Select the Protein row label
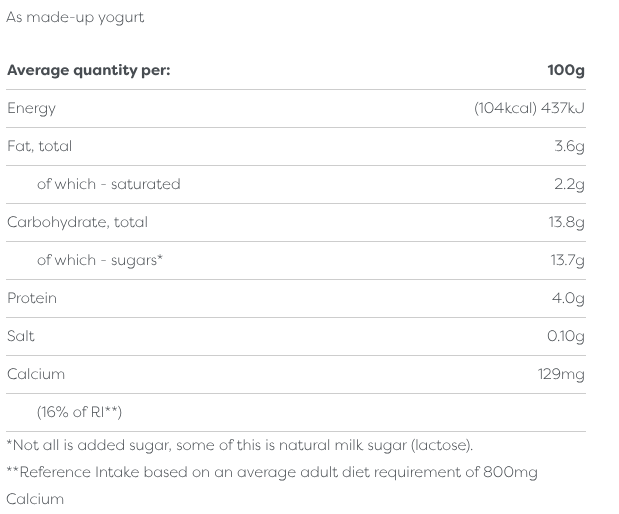 point(32,298)
